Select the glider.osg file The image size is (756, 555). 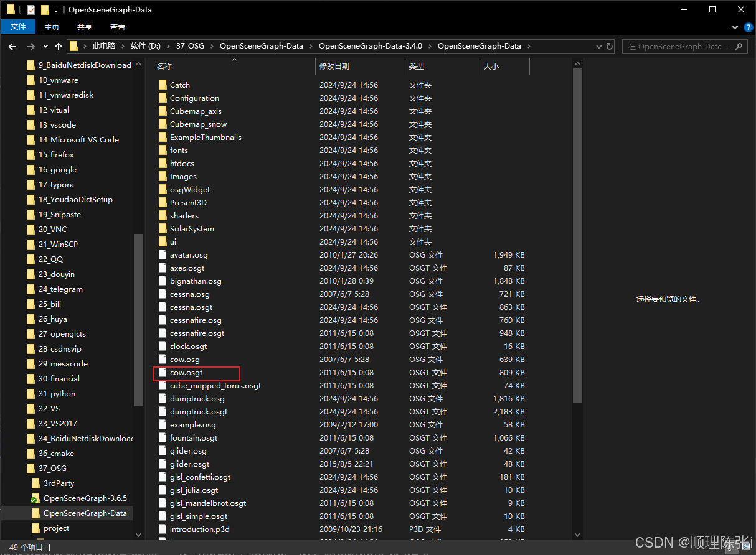188,450
